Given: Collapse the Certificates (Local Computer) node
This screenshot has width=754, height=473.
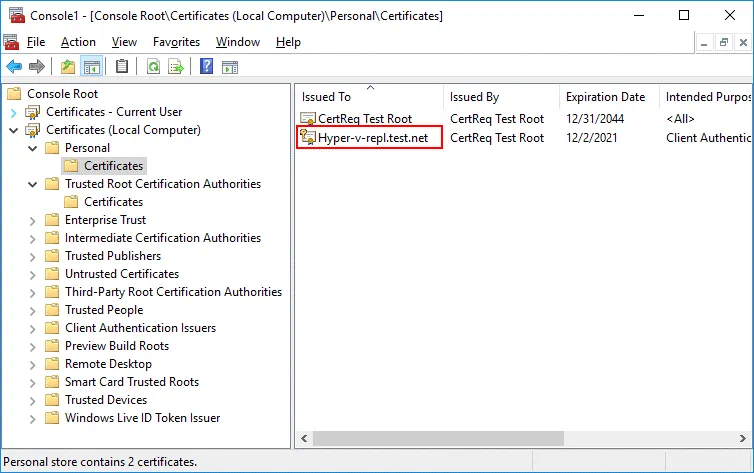Looking at the screenshot, I should click(13, 130).
